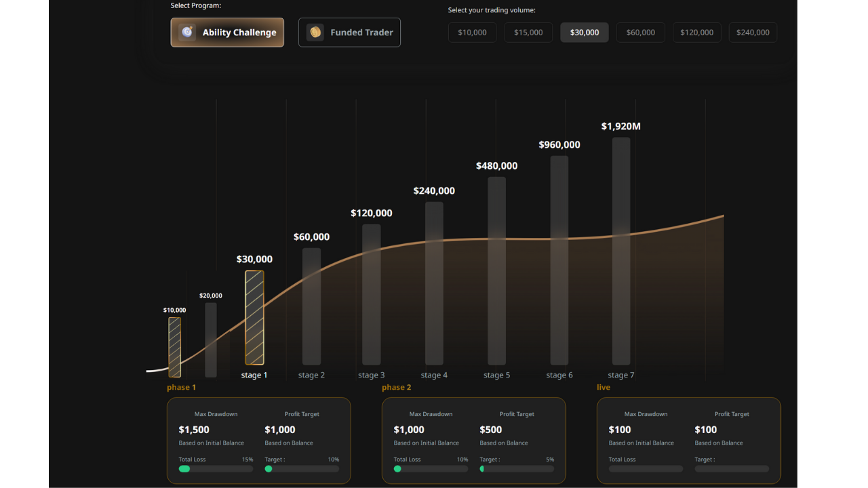
Task: Click the $480,000 stage 5 bar
Action: click(496, 271)
